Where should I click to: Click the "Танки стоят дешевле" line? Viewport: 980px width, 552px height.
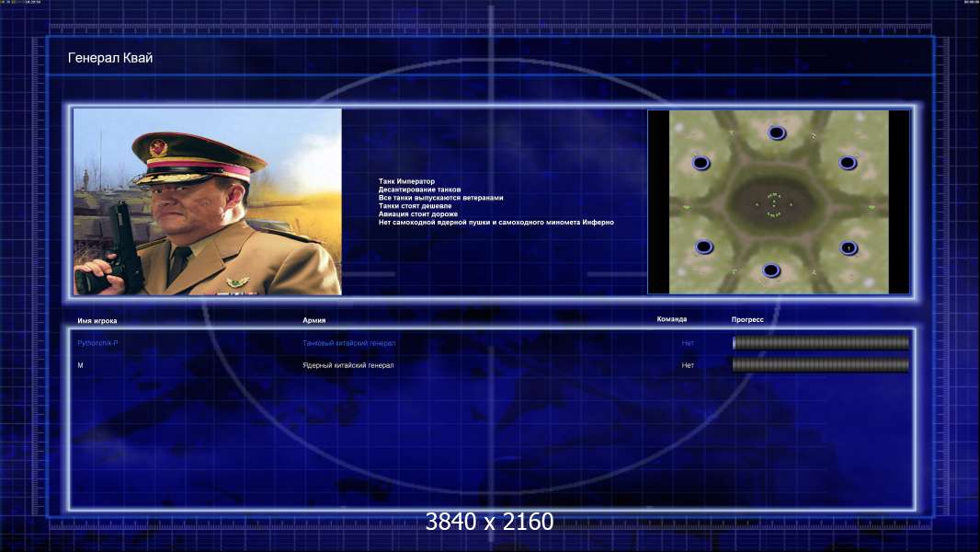415,206
